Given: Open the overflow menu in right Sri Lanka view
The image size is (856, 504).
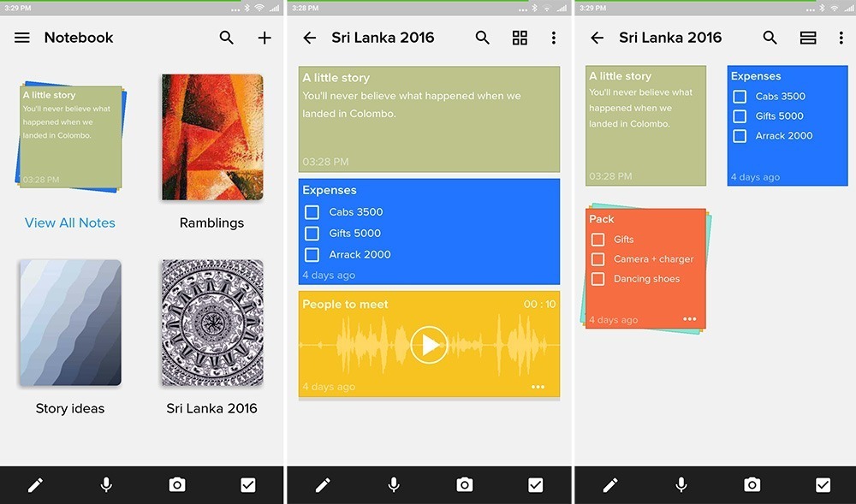Looking at the screenshot, I should tap(841, 37).
